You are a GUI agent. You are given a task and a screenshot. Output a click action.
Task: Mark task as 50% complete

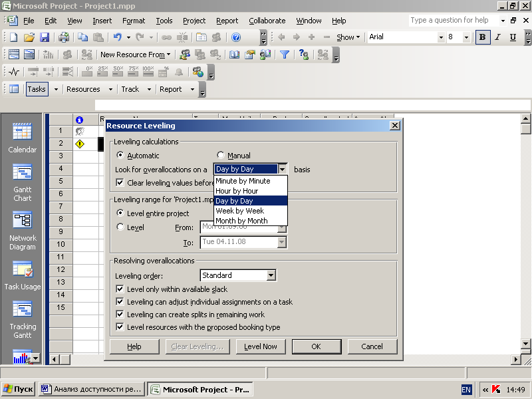pyautogui.click(x=118, y=71)
